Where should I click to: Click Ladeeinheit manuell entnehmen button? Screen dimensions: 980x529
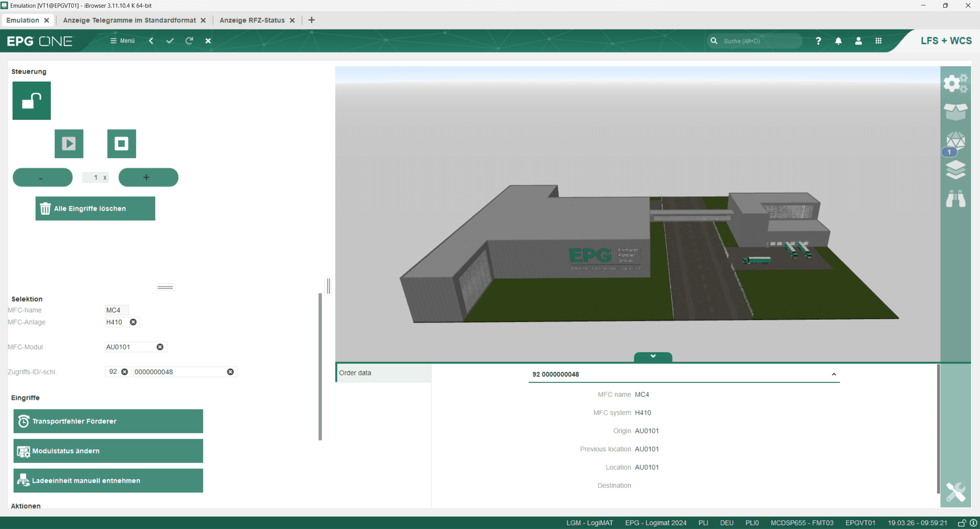pyautogui.click(x=108, y=481)
